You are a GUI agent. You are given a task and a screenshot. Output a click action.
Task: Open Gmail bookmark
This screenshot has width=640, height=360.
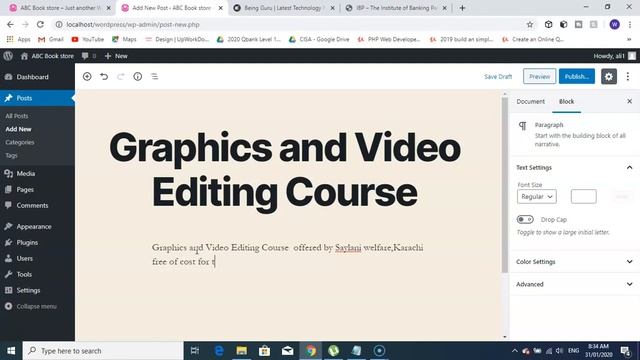(x=51, y=39)
